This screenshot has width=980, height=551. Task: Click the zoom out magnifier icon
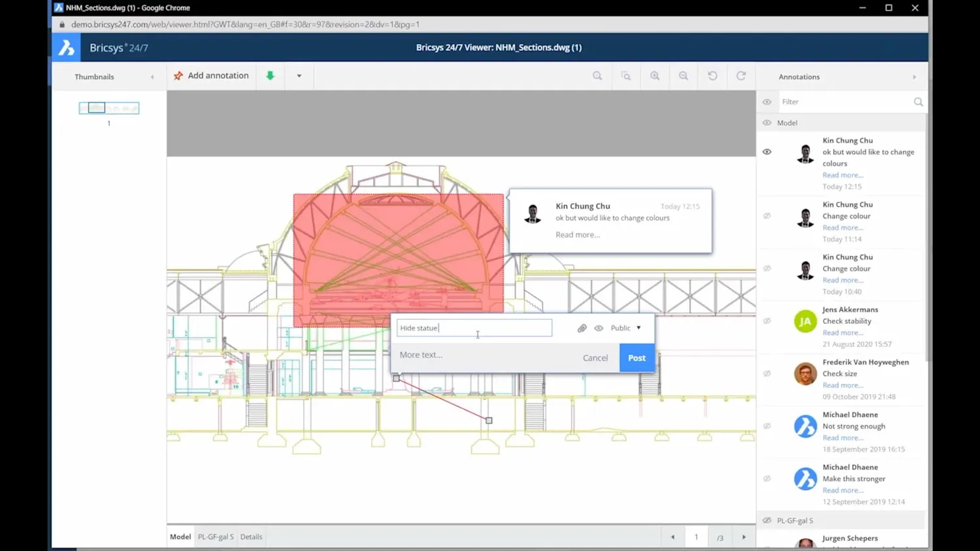[x=683, y=76]
